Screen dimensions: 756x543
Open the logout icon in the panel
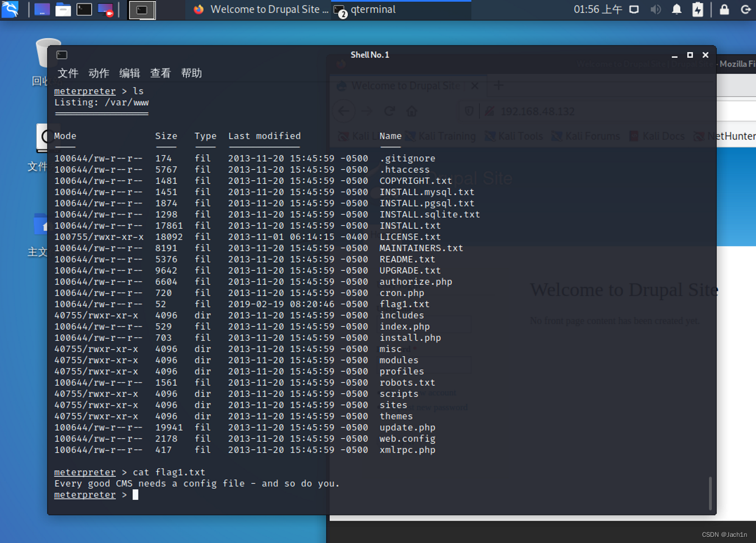coord(745,10)
